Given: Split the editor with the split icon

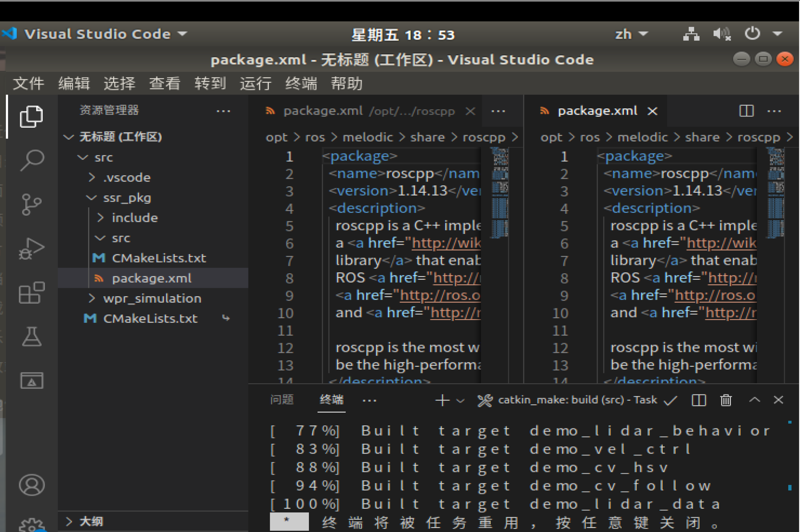Looking at the screenshot, I should pyautogui.click(x=746, y=111).
